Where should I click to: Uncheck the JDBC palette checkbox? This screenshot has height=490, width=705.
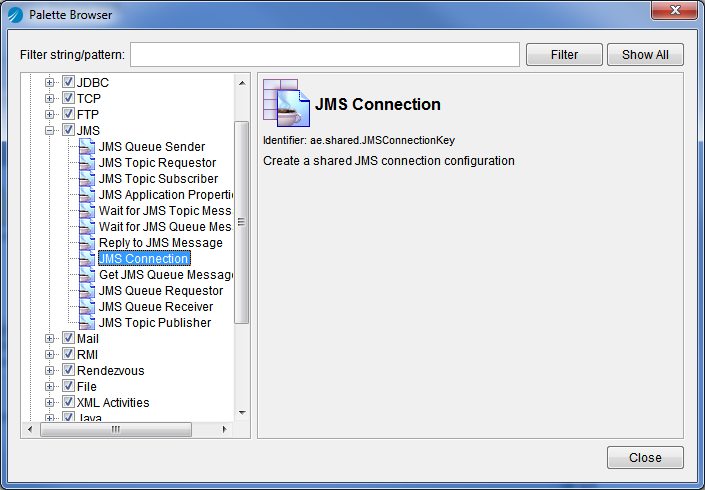coord(68,82)
